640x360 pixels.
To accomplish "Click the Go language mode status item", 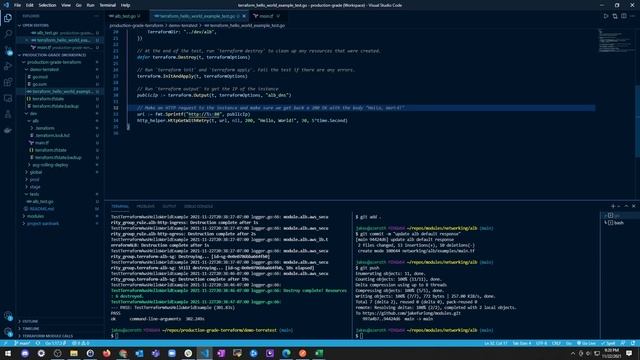I will coord(569,343).
